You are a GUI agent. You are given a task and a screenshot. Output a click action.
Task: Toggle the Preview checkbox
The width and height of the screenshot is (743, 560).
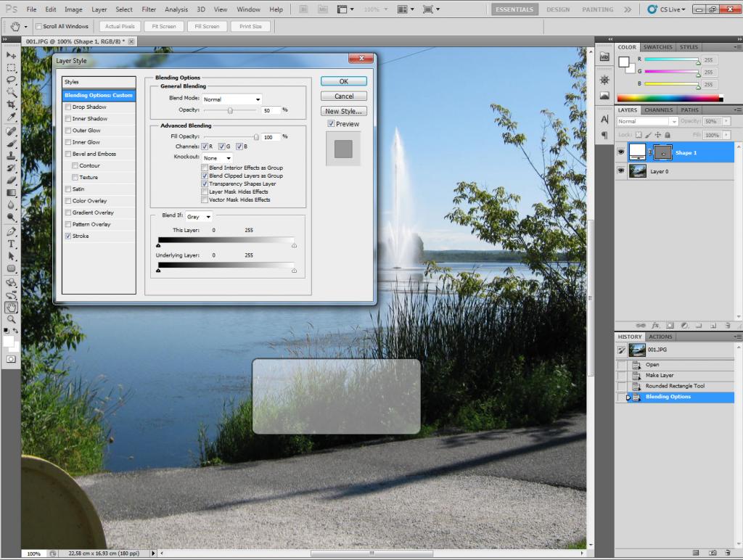[x=331, y=123]
